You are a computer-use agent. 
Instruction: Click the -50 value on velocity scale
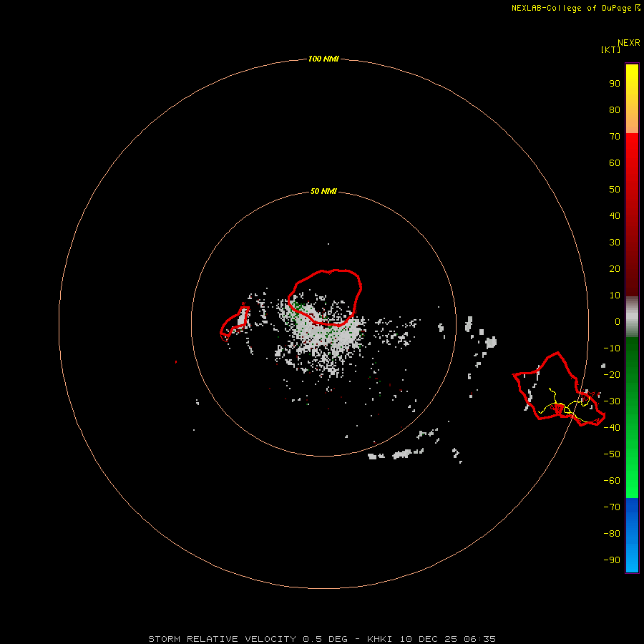tap(612, 454)
